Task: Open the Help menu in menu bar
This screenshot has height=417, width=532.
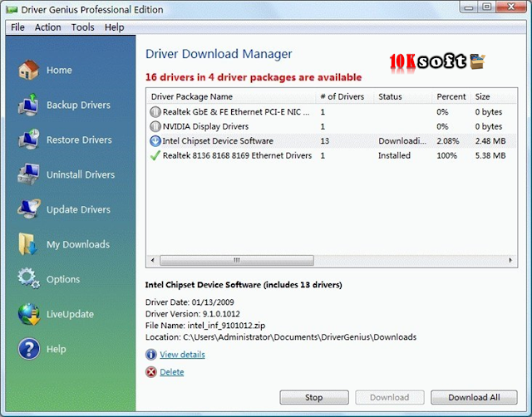Action: pyautogui.click(x=114, y=27)
